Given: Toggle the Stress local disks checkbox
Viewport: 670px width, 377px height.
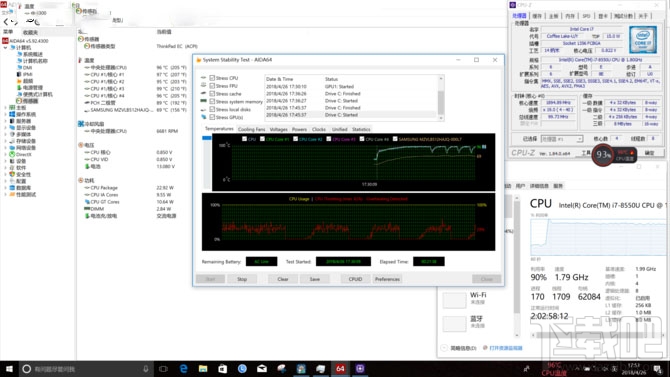Looking at the screenshot, I should click(x=212, y=109).
